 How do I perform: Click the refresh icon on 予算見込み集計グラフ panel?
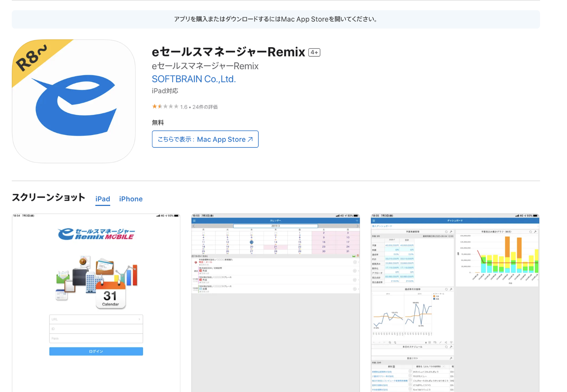tap(530, 231)
